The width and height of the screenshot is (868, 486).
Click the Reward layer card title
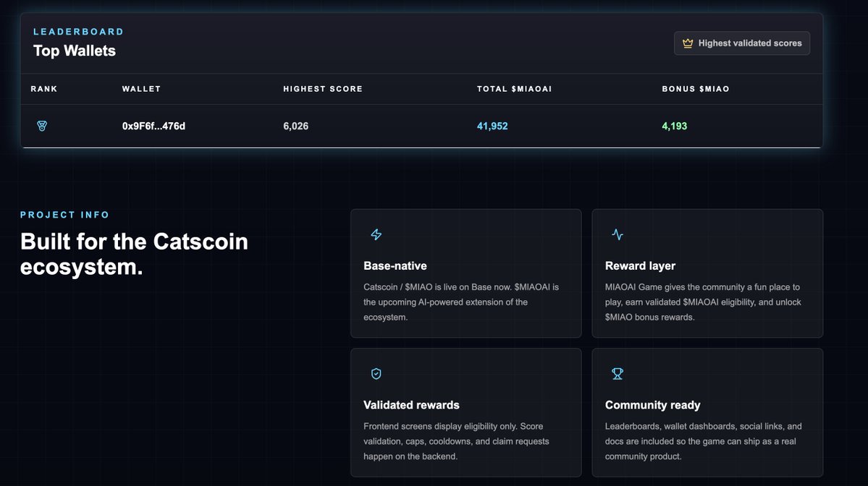(640, 266)
